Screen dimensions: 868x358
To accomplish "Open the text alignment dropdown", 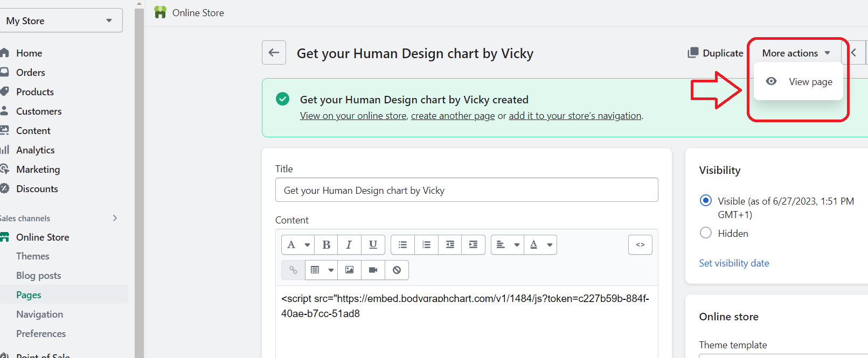I will point(507,245).
